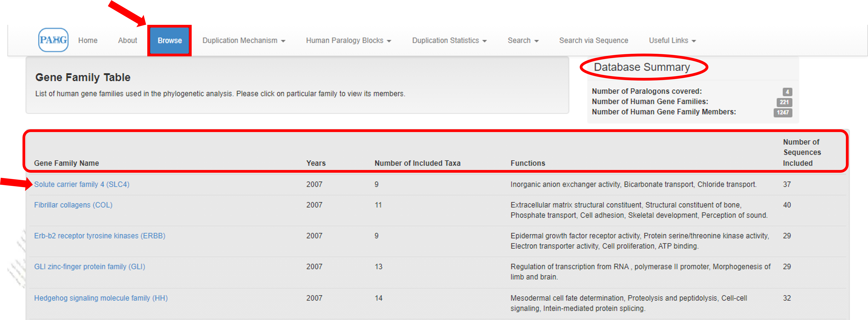Open Solute carrier family 4 (SLC4) link

(x=82, y=184)
